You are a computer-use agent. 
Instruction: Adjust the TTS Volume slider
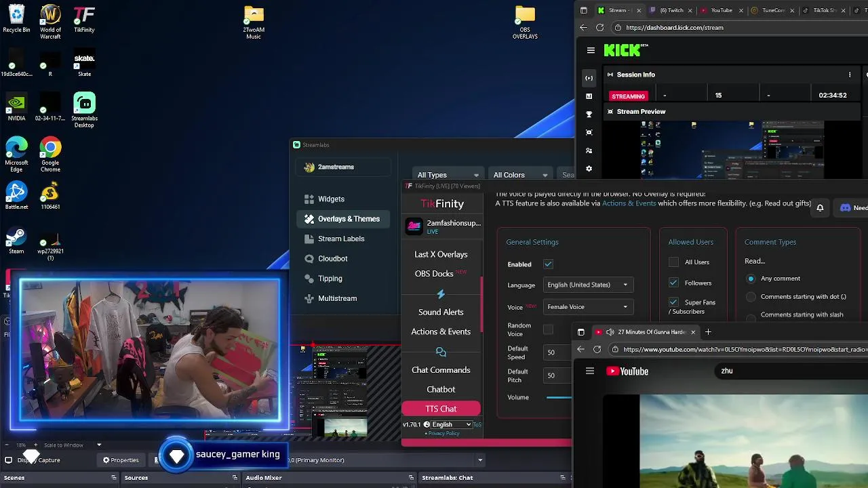[x=559, y=397]
